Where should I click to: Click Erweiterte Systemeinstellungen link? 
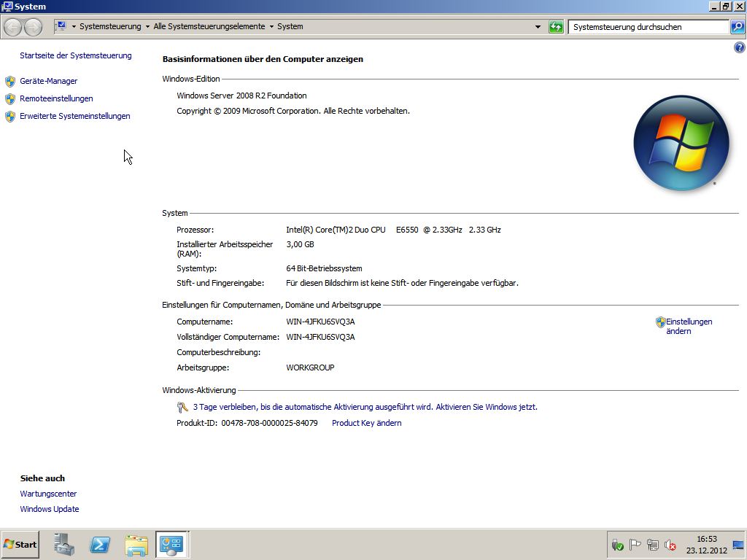[x=74, y=116]
